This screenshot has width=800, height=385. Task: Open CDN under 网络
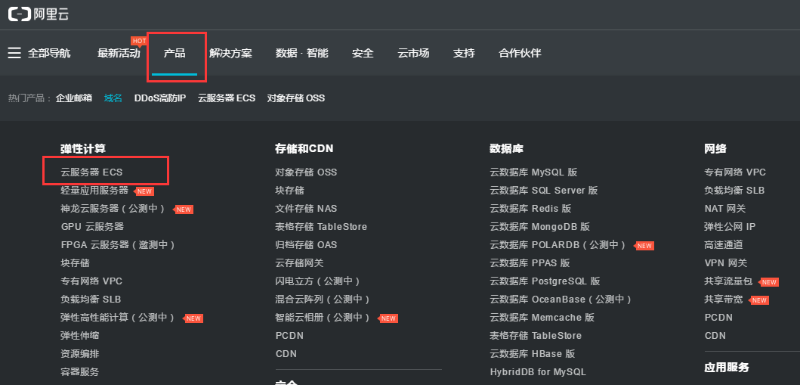[715, 336]
